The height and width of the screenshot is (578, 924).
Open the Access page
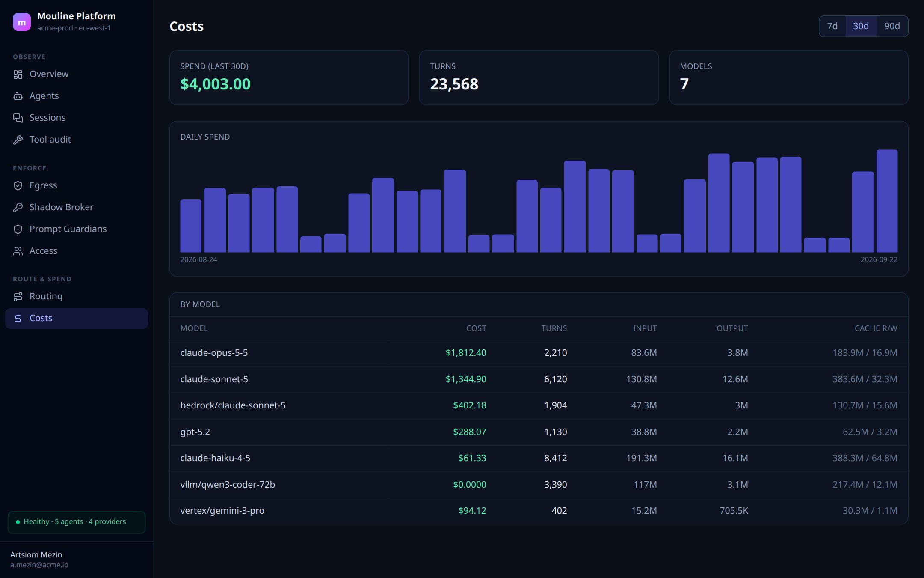77,251
